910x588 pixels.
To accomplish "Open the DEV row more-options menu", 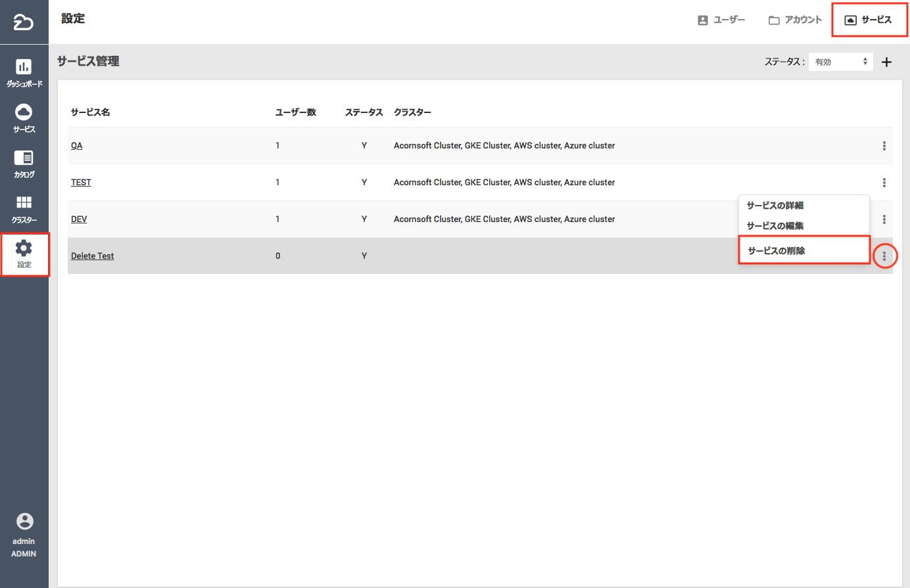I will pyautogui.click(x=884, y=219).
